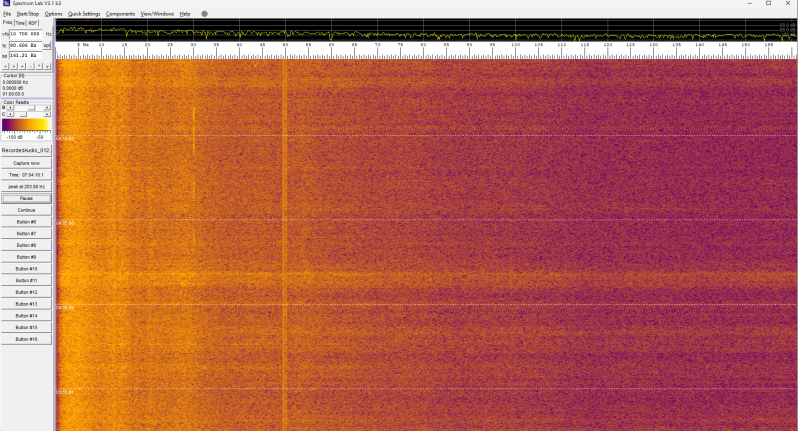Click Button #9
The width and height of the screenshot is (798, 431).
click(26, 257)
